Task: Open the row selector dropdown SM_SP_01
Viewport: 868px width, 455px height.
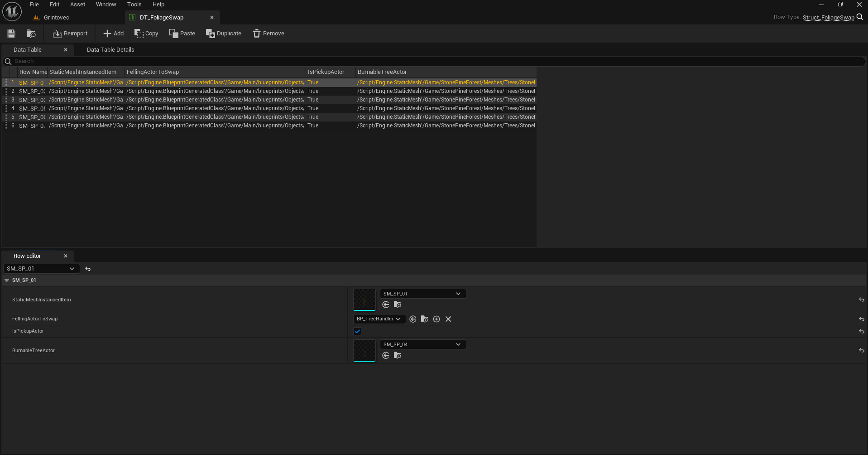Action: point(41,269)
